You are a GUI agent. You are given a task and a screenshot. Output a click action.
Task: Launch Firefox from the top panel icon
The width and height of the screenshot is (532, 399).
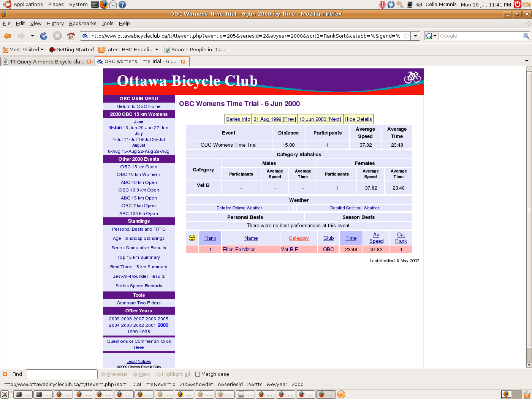click(x=104, y=5)
